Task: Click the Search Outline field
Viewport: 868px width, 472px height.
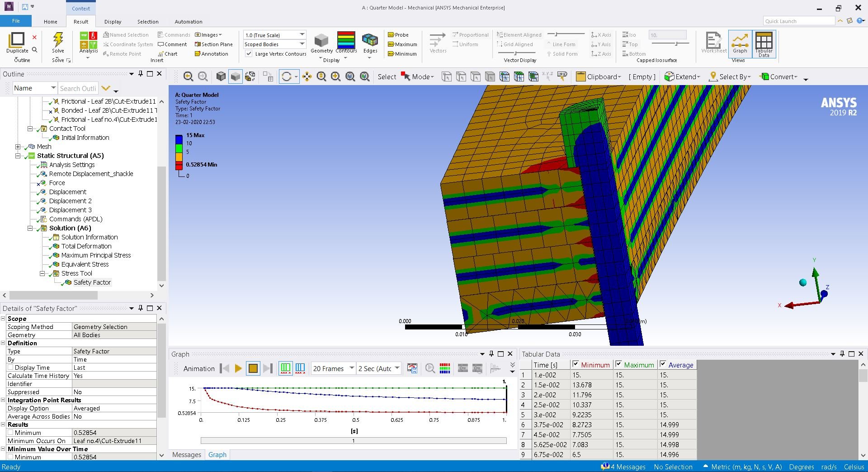Action: [78, 88]
